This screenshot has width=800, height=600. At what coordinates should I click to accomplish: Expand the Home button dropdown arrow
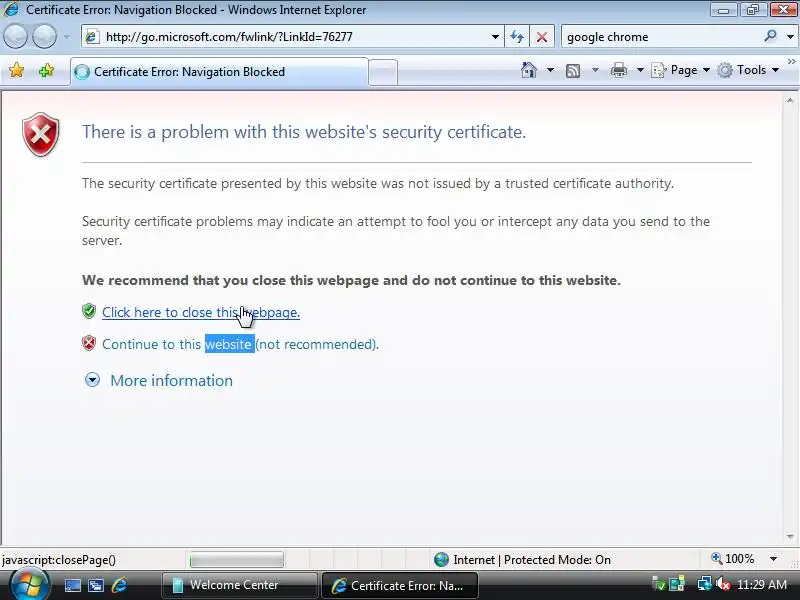(x=550, y=70)
